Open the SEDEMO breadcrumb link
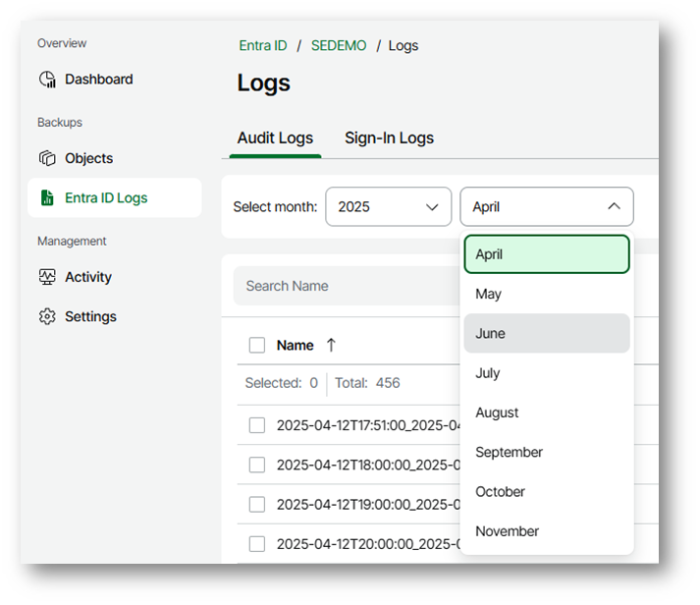Viewport: 700px width, 605px height. pyautogui.click(x=339, y=46)
